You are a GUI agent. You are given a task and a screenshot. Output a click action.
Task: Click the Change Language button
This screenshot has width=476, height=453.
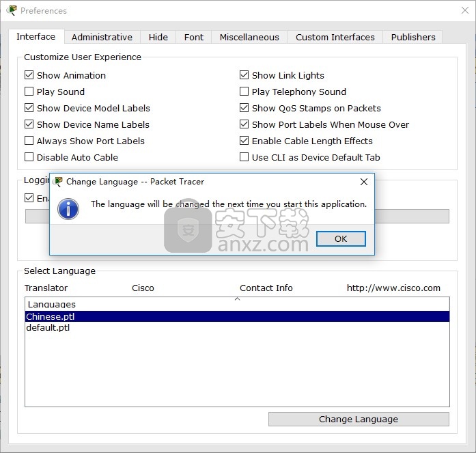point(359,419)
